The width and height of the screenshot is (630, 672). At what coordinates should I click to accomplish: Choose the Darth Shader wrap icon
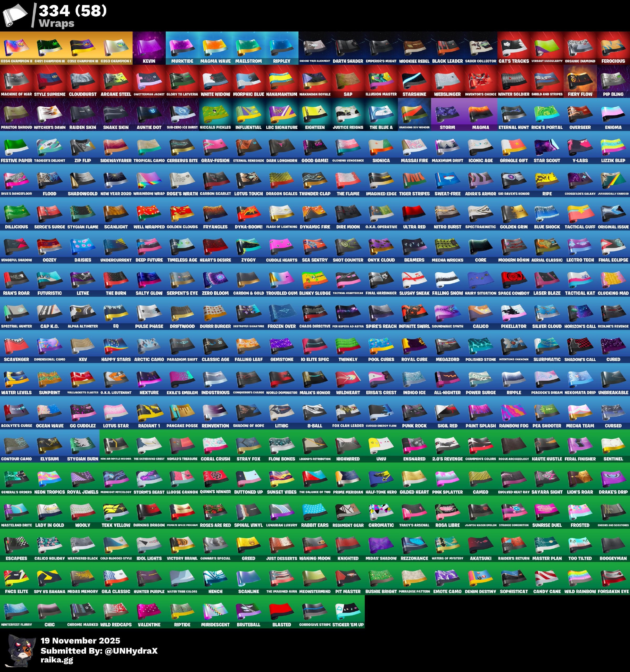tap(348, 47)
